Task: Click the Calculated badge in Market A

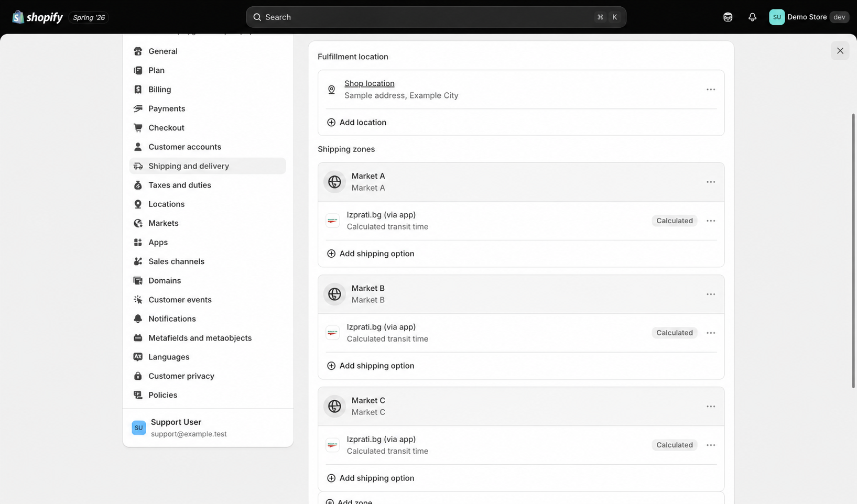Action: 675,221
